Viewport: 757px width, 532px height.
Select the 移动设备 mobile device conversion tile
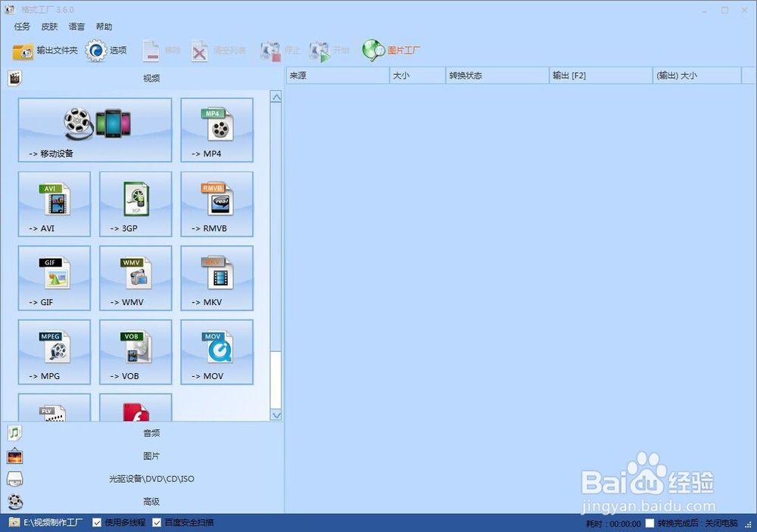point(95,130)
